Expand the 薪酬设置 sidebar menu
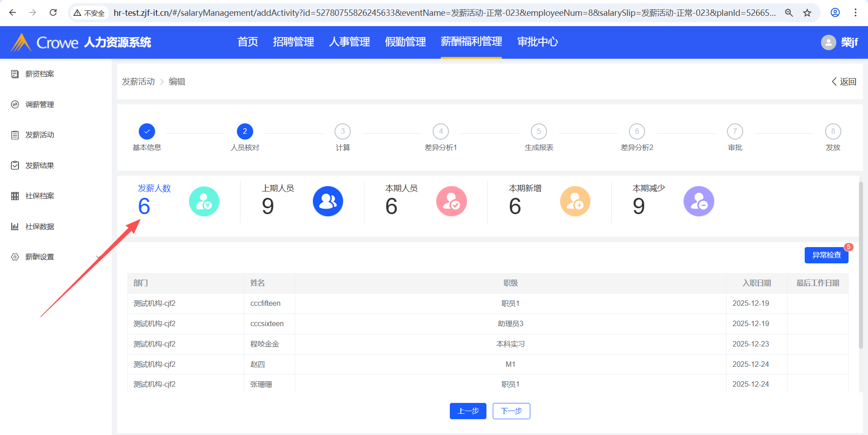 [x=39, y=257]
